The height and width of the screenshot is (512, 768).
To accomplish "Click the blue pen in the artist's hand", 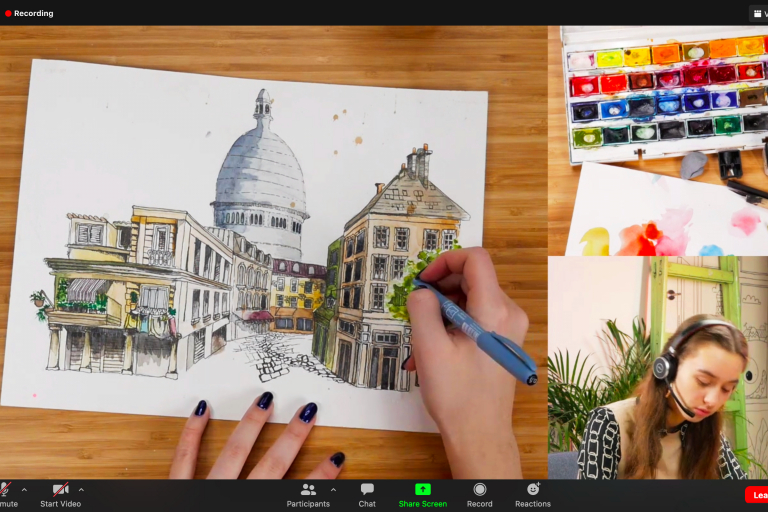I will click(x=480, y=332).
